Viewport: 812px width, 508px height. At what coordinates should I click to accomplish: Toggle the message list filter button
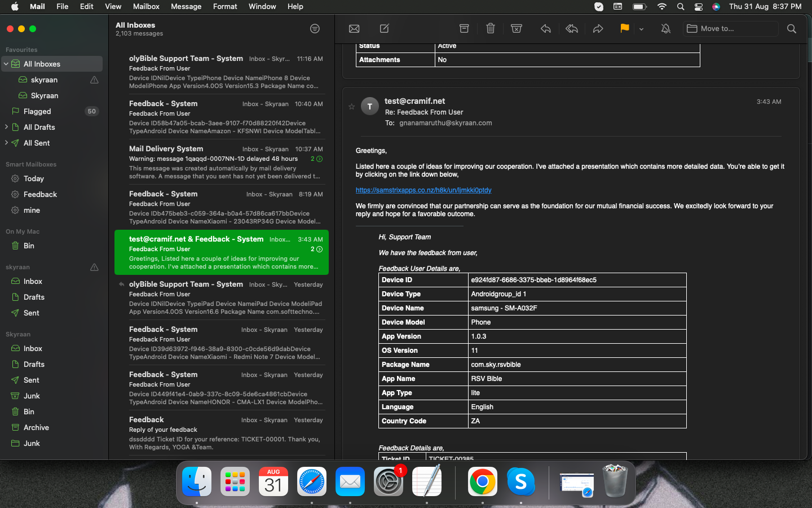315,29
